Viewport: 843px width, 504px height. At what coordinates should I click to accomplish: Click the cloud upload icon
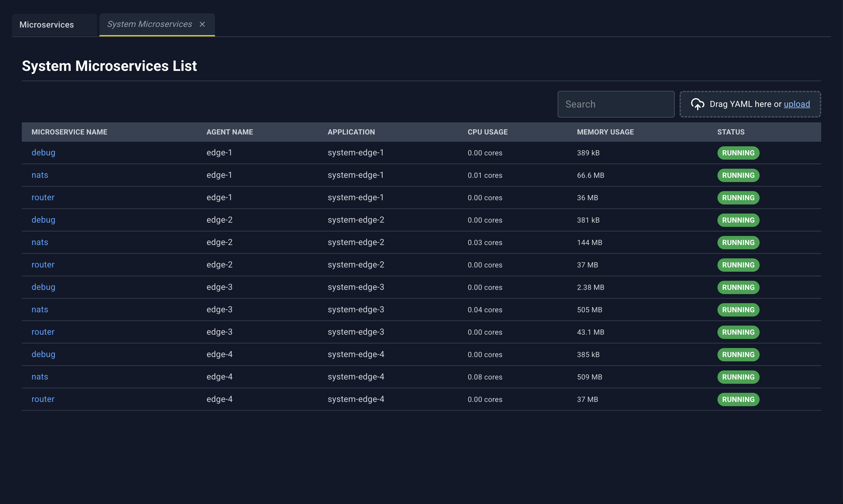point(697,104)
